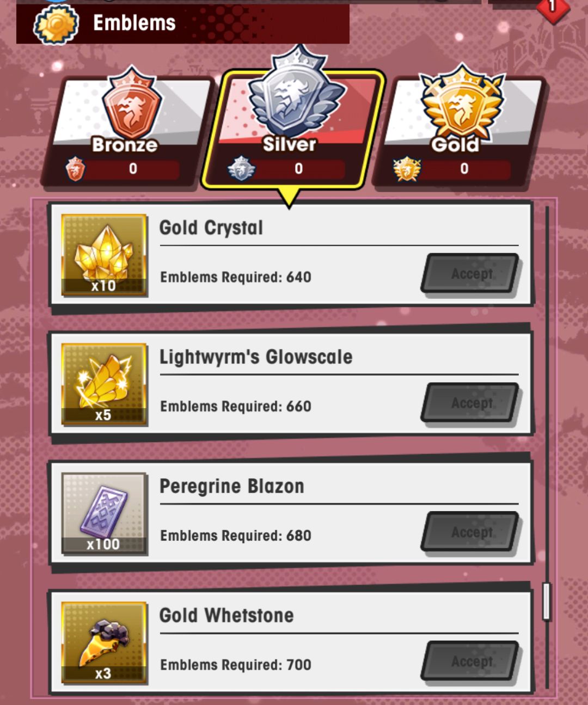This screenshot has height=705, width=588.
Task: Accept the Peregrine Blazon reward
Action: [x=471, y=532]
